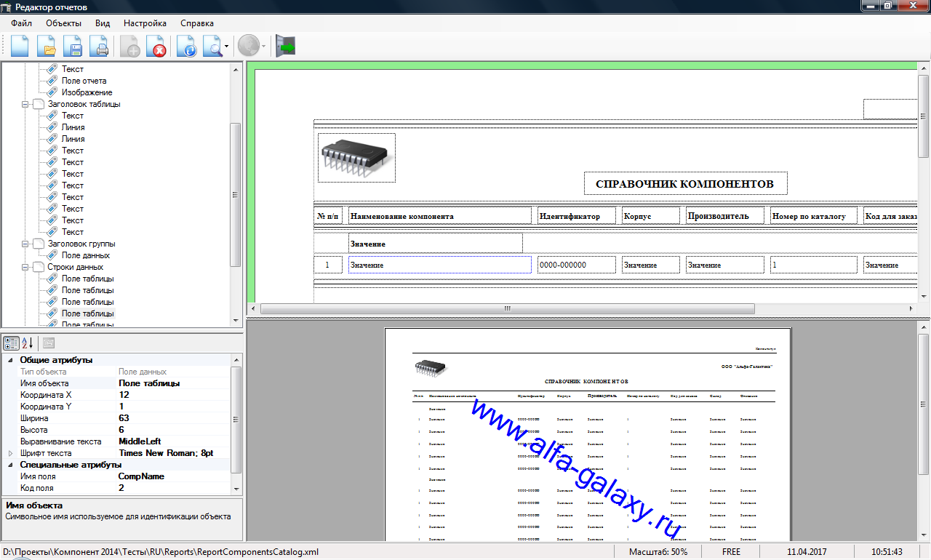Create a new report with the blank page icon
The height and width of the screenshot is (560, 931).
click(20, 47)
